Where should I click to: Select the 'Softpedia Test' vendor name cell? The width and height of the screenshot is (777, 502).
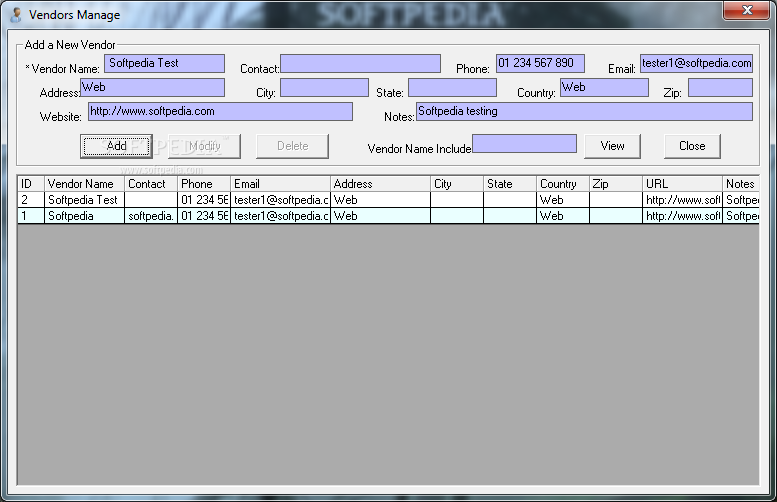(84, 200)
